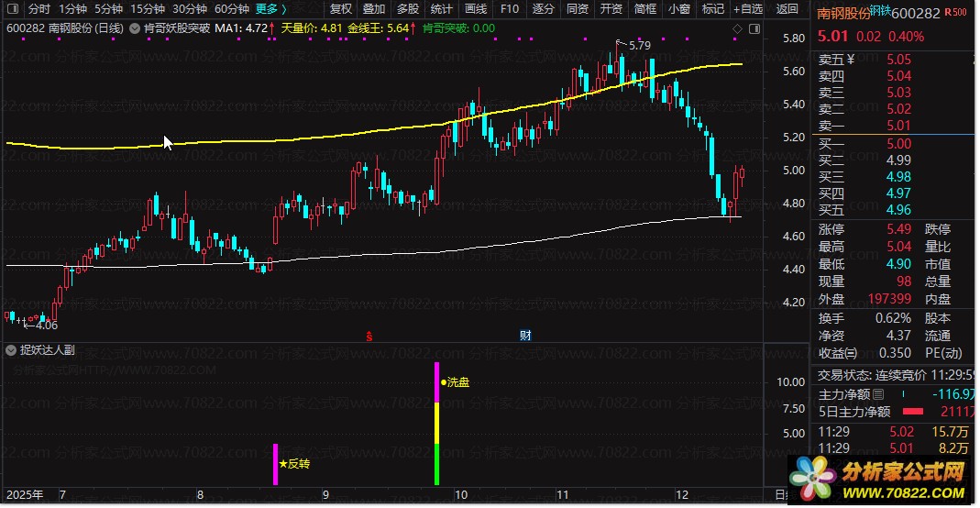The height and width of the screenshot is (508, 980).
Task: Toggle side panel icon on chart header
Action: 754,28
